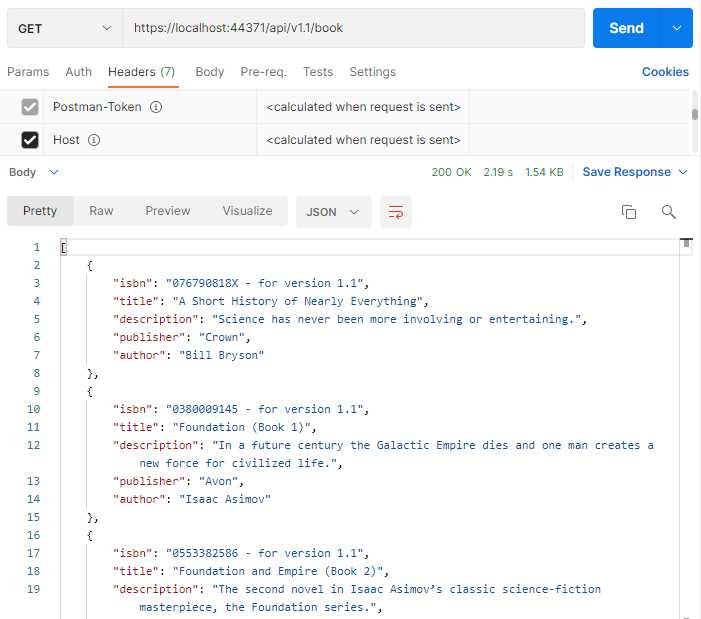
Task: Click the Send button
Action: 626,28
